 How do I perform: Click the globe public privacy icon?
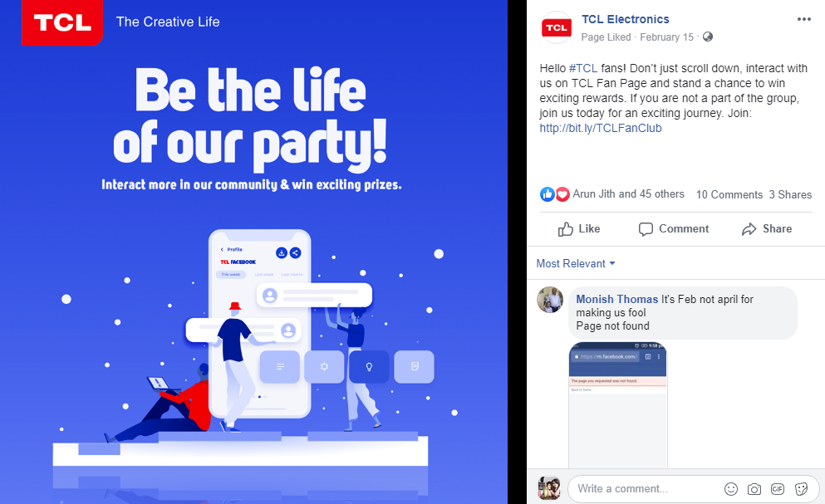[708, 37]
